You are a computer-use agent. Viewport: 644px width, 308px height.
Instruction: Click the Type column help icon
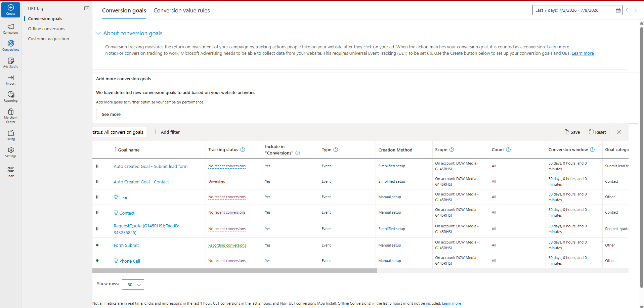336,150
